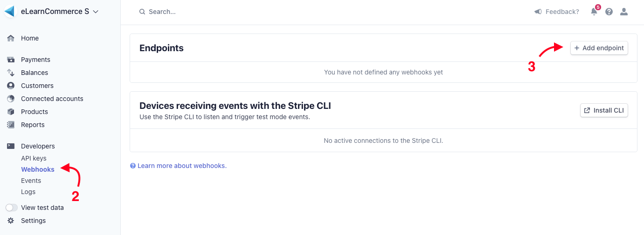The image size is (644, 235).
Task: Click the Reports chart icon
Action: (x=11, y=125)
